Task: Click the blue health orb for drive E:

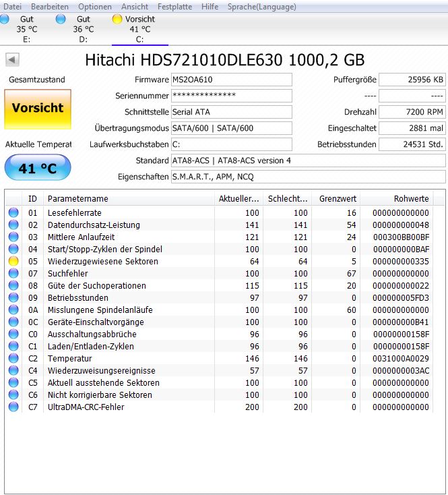Action: pyautogui.click(x=5, y=19)
